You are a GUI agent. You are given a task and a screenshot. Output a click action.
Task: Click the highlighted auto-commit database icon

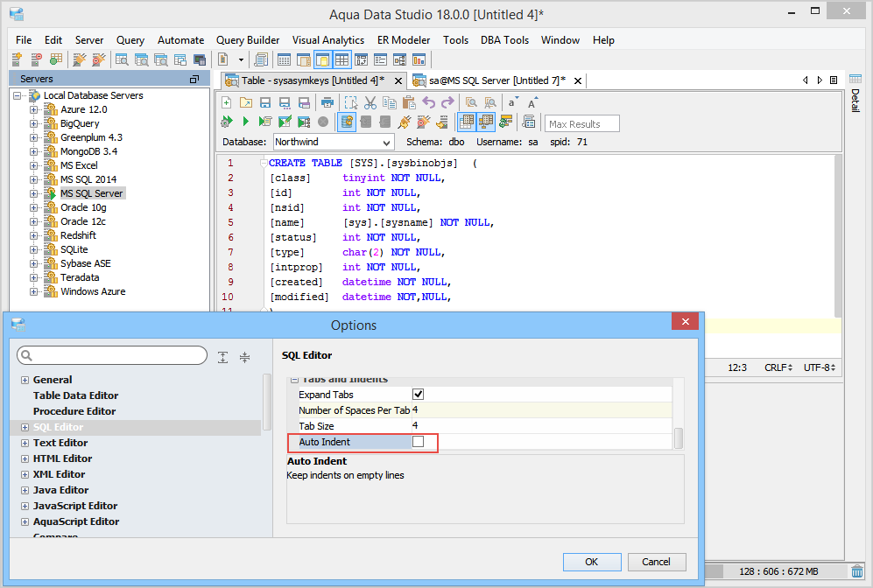pyautogui.click(x=346, y=122)
